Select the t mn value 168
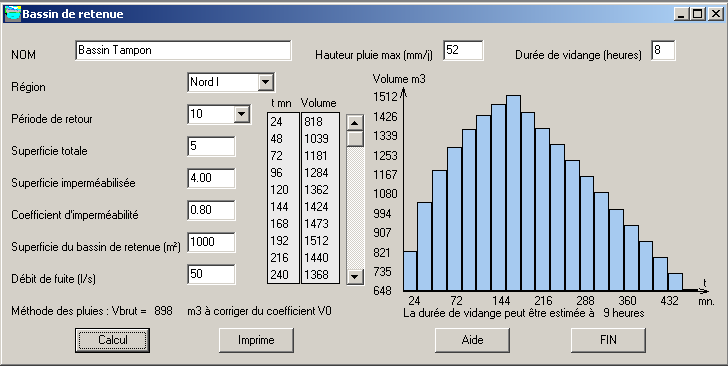Screen dimensions: 728x366 (x=280, y=224)
